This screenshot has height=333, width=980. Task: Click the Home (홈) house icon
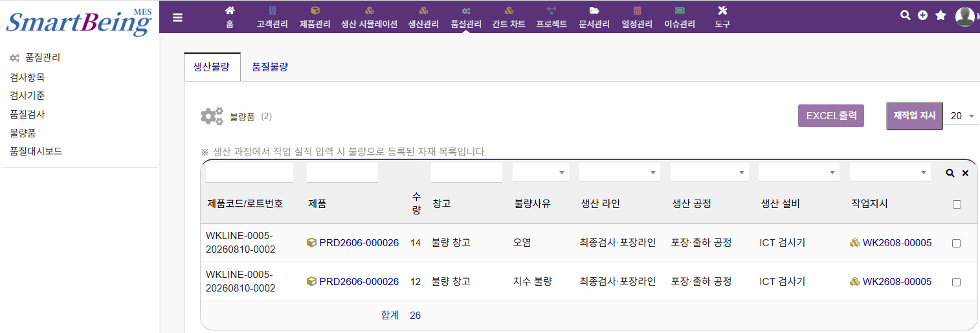230,10
